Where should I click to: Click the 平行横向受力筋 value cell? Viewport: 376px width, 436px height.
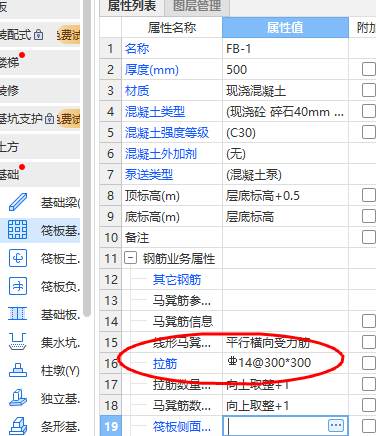[x=285, y=342]
